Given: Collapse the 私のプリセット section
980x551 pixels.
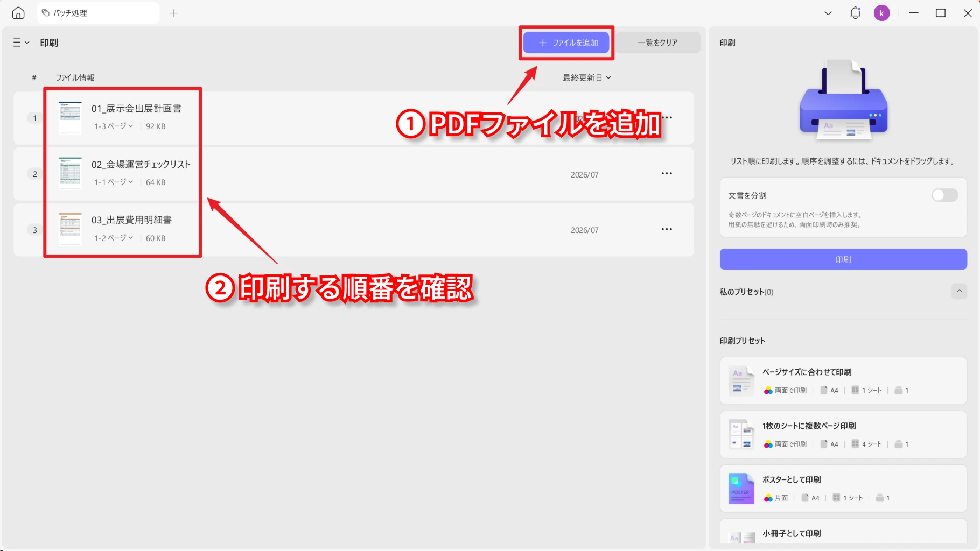Looking at the screenshot, I should pos(959,291).
